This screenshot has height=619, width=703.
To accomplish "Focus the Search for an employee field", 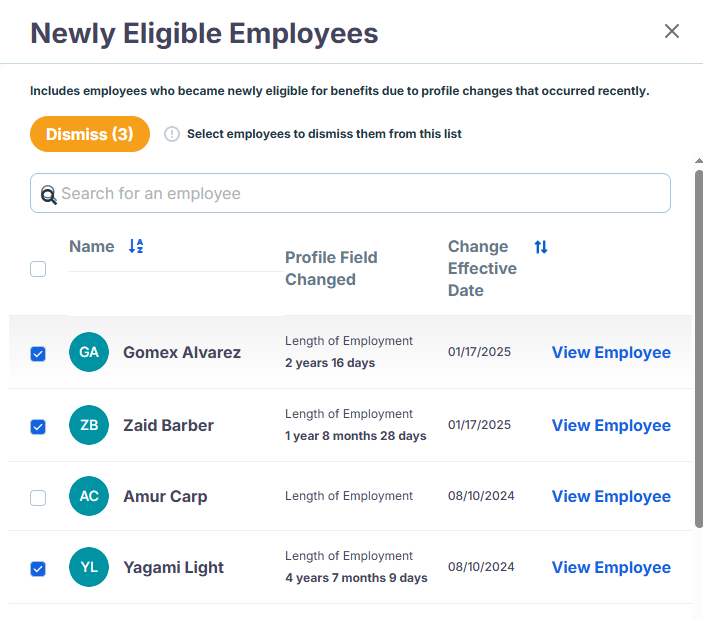I will click(350, 193).
